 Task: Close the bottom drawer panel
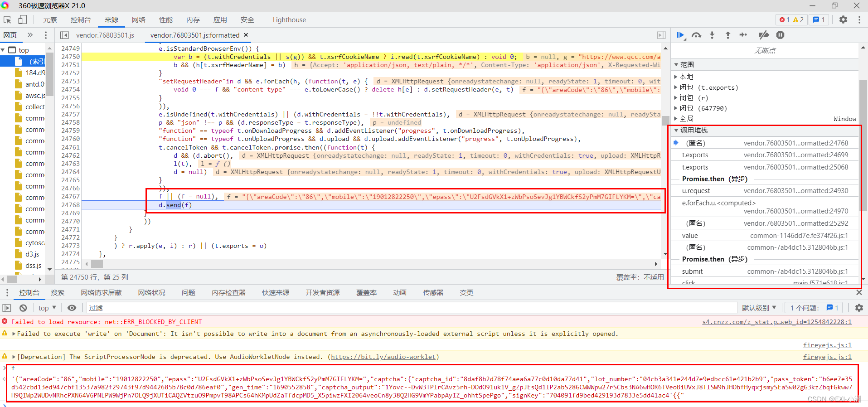(x=859, y=293)
